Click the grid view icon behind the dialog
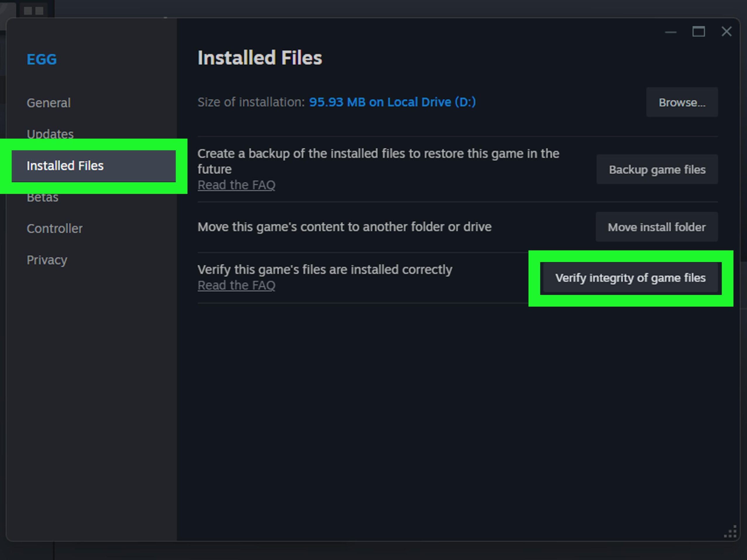The image size is (747, 560). 34,11
